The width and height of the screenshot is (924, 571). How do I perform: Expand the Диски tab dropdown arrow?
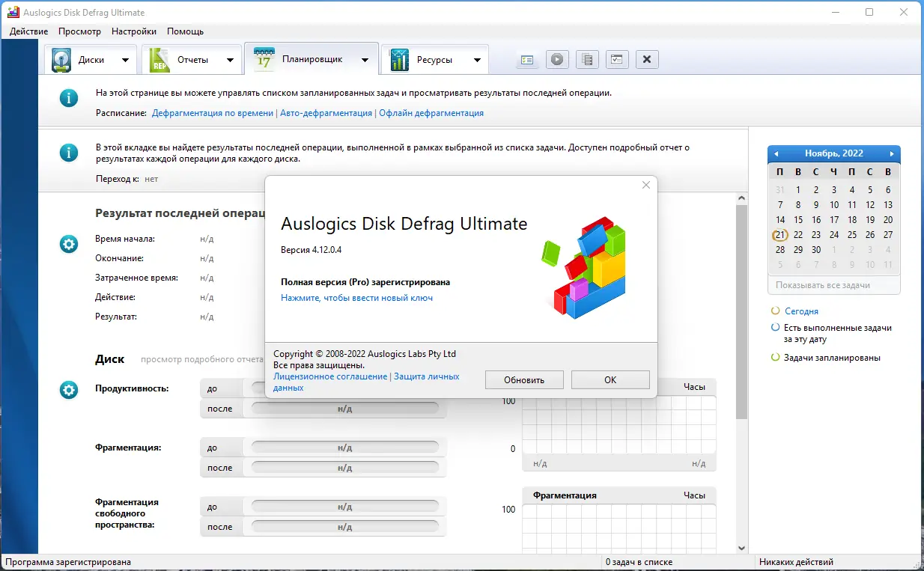(x=125, y=58)
